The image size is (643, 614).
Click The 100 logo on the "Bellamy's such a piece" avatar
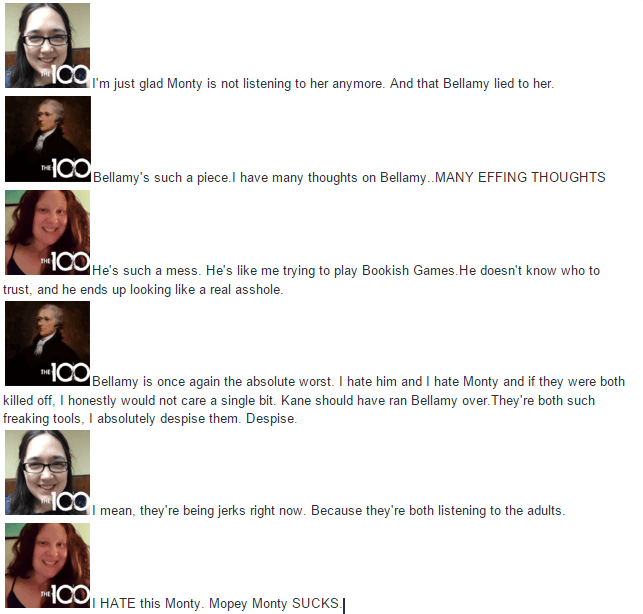pos(65,168)
